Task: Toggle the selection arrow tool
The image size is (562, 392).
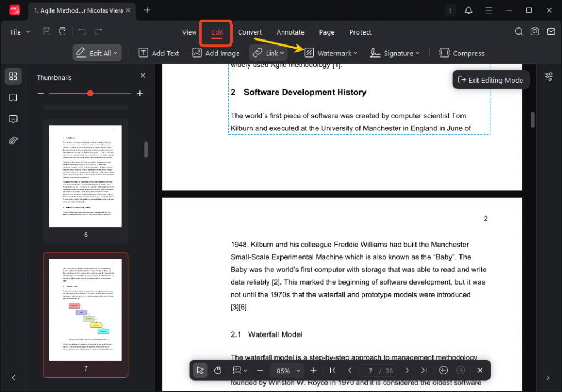Action: coord(200,370)
